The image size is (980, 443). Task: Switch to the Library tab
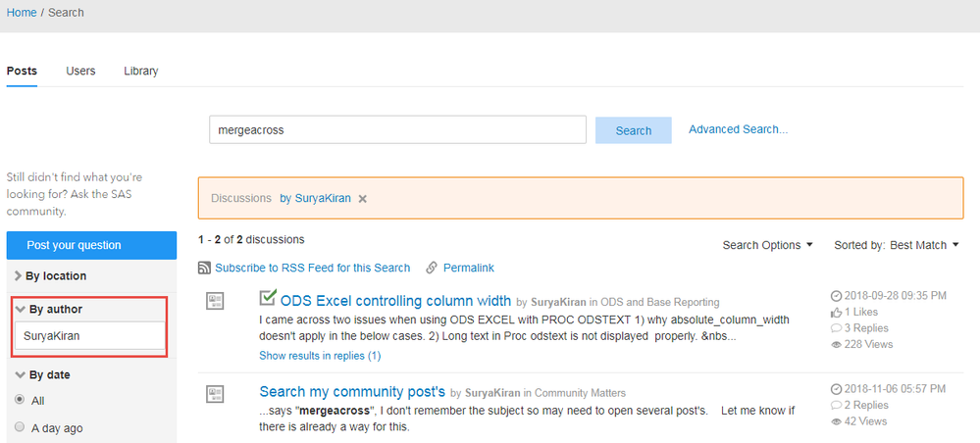click(140, 71)
